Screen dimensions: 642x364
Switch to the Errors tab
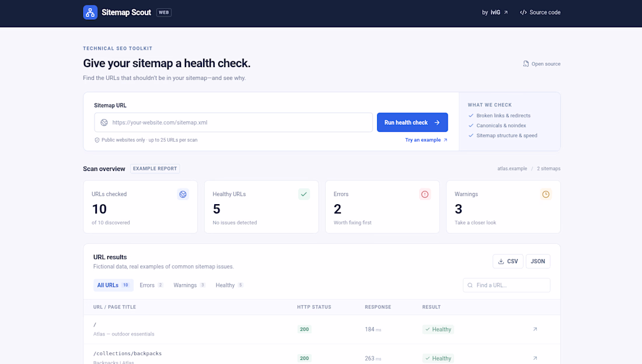[x=151, y=285]
